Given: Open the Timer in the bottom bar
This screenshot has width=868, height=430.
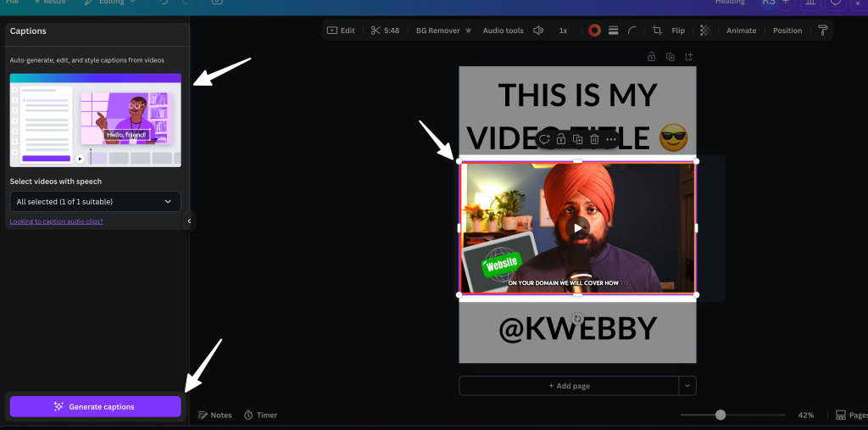Looking at the screenshot, I should (260, 415).
